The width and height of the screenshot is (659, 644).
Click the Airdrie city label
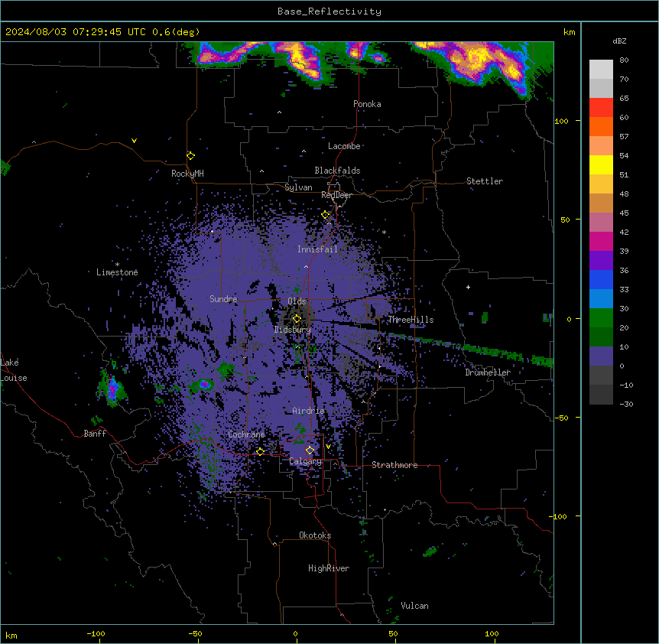coord(308,411)
